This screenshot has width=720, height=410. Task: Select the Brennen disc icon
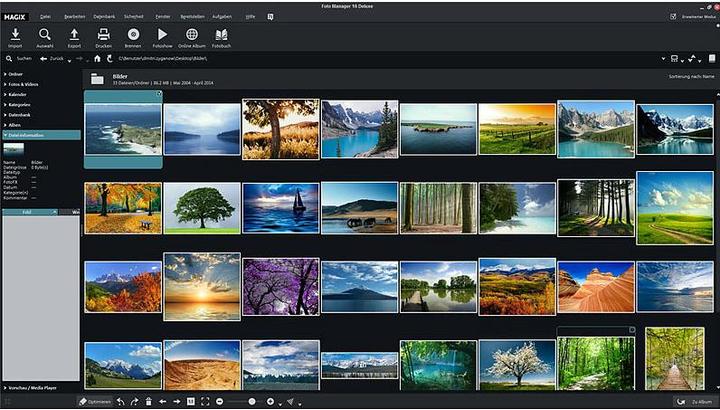point(133,34)
